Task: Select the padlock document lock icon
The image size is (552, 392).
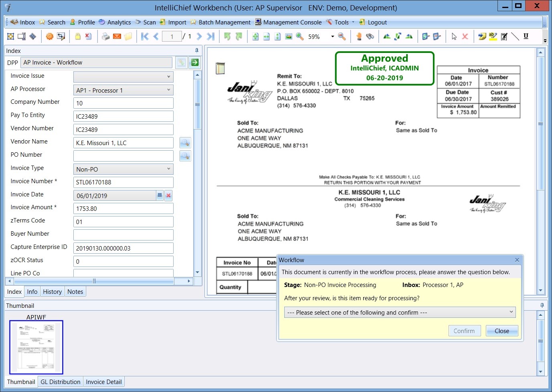Action: pyautogui.click(x=78, y=36)
